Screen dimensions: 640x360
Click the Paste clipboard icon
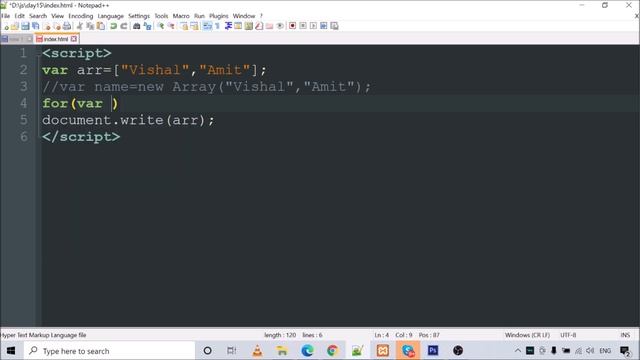[100, 26]
